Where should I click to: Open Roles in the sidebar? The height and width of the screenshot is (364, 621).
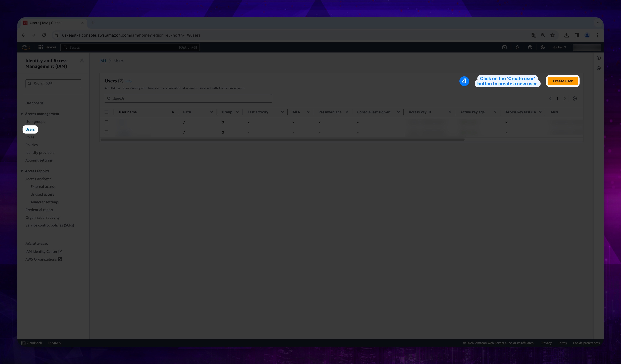pos(30,137)
